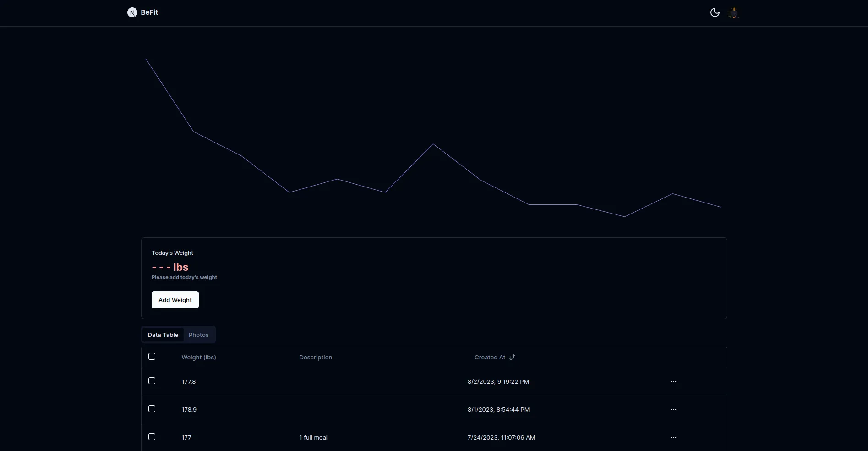The image size is (868, 451).
Task: Check the 177 weight row checkbox
Action: [152, 437]
